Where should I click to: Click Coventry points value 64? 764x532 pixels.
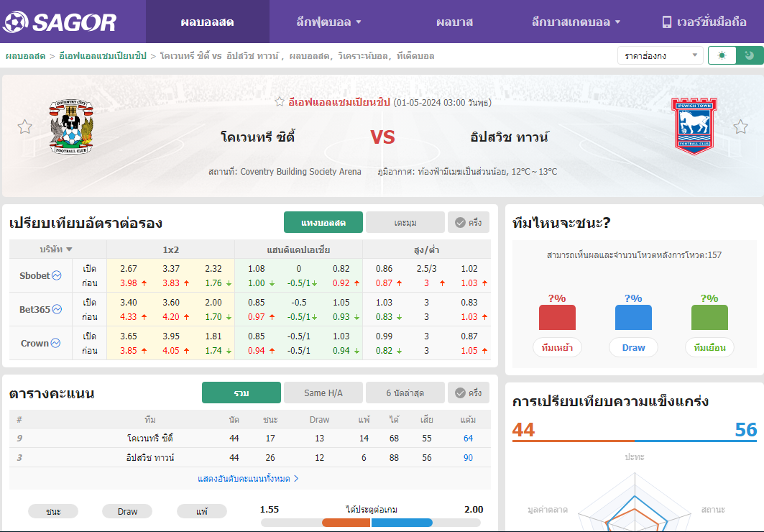pyautogui.click(x=468, y=438)
